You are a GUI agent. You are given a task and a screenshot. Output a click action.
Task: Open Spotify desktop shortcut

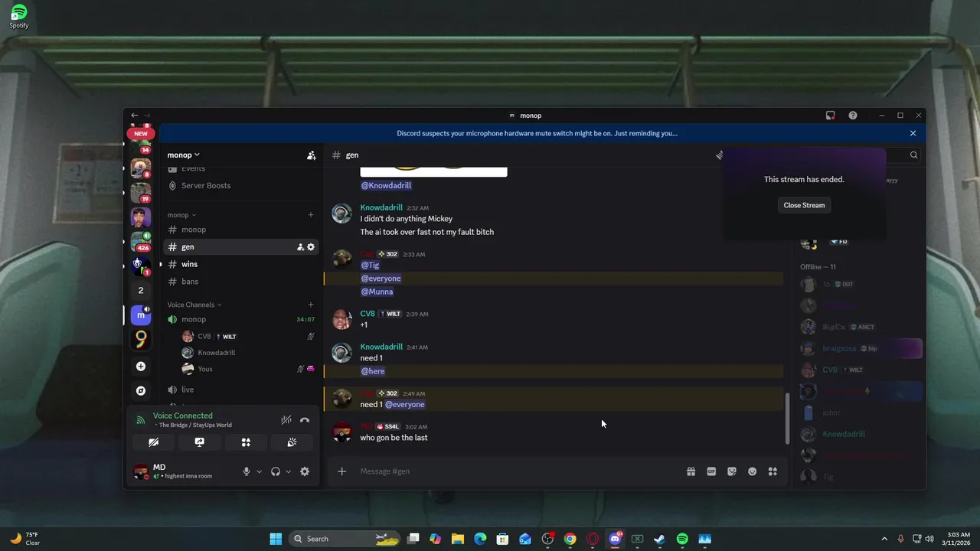[19, 16]
